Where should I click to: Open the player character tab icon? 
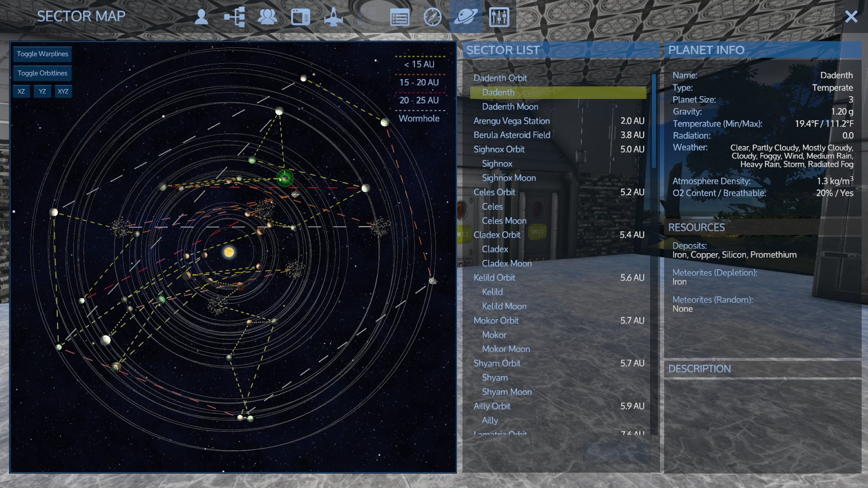tap(201, 17)
